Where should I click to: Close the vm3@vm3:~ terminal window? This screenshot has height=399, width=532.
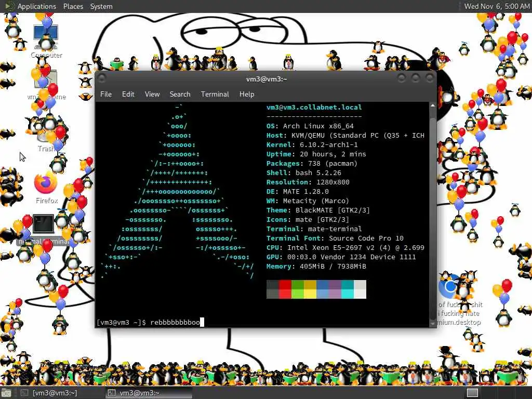pos(430,78)
